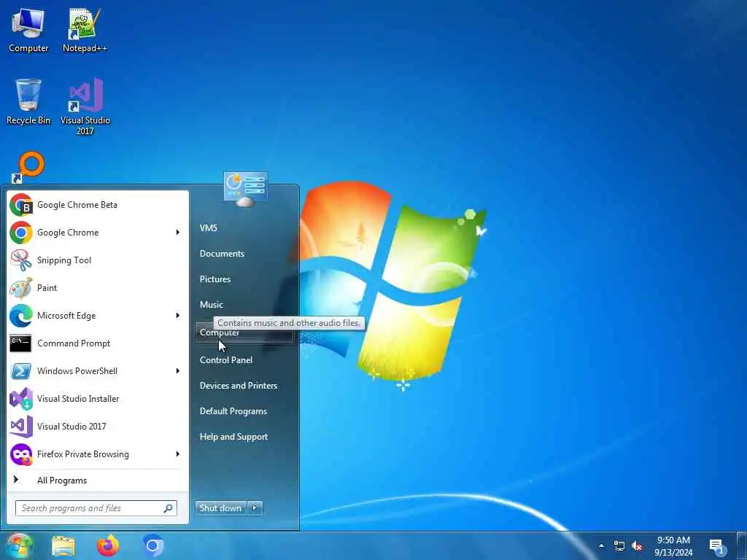Select the Recycle Bin desktop icon
The width and height of the screenshot is (747, 560).
pyautogui.click(x=28, y=101)
